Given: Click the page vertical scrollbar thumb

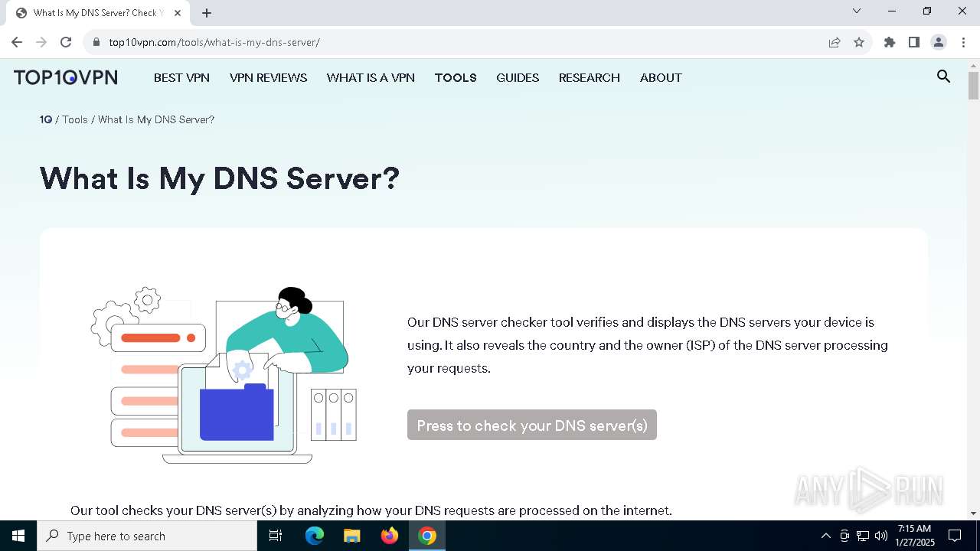Looking at the screenshot, I should point(973,85).
